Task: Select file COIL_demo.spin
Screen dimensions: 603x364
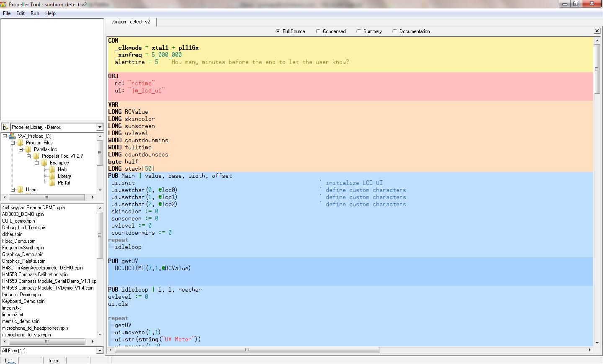Action: [x=18, y=221]
